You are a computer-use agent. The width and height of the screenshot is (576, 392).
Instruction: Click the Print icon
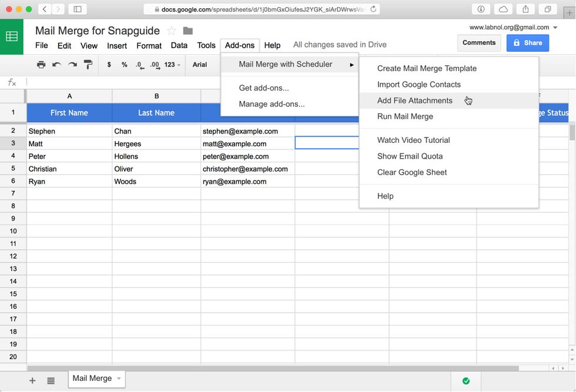41,65
